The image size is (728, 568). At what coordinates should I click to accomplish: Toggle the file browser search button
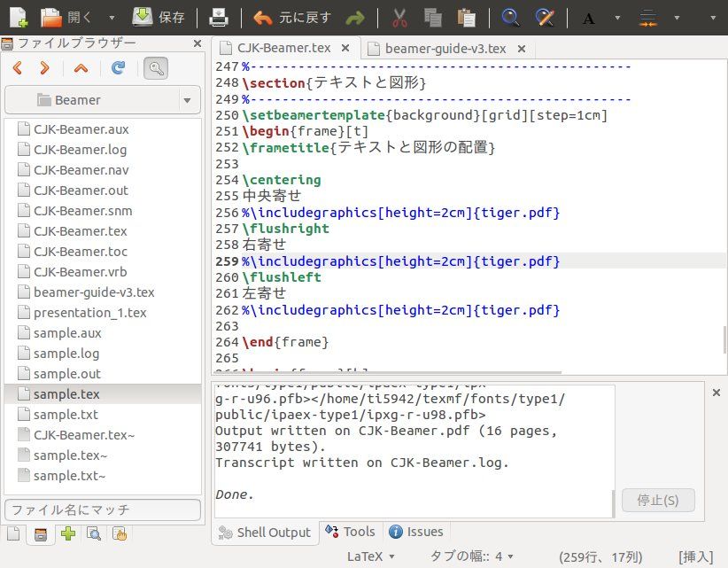click(x=156, y=68)
